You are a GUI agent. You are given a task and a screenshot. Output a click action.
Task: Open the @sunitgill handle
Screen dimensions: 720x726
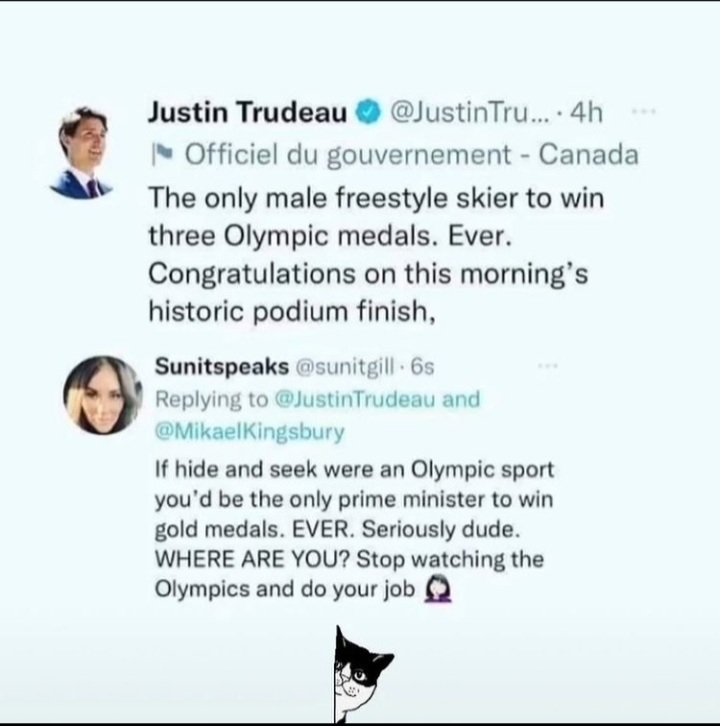click(x=344, y=367)
